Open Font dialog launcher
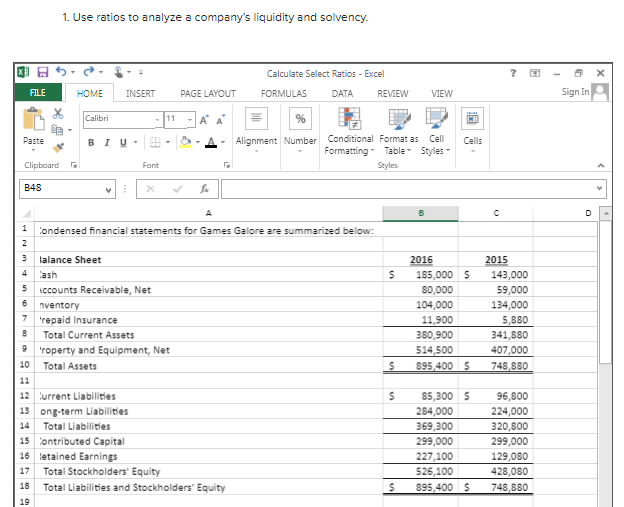Screen dimensions: 624x507 226,165
